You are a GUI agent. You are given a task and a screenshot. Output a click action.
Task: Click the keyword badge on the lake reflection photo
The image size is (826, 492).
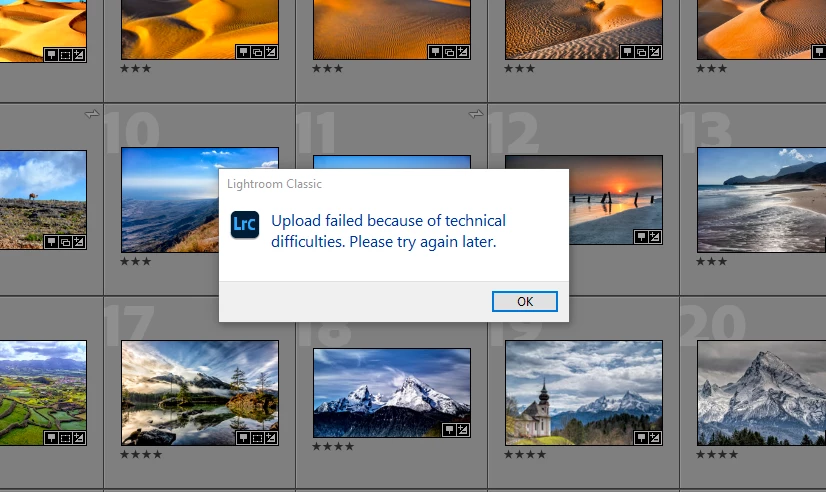tap(243, 438)
